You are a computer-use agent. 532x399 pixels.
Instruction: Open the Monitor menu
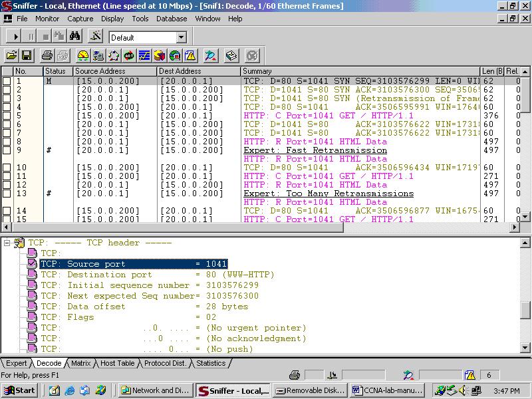click(47, 19)
